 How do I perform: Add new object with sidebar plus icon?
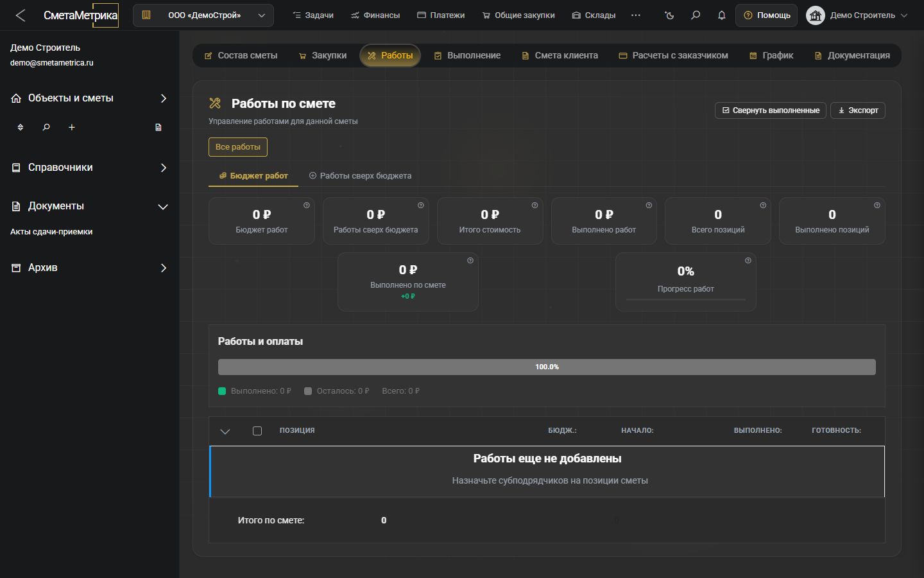(x=72, y=127)
